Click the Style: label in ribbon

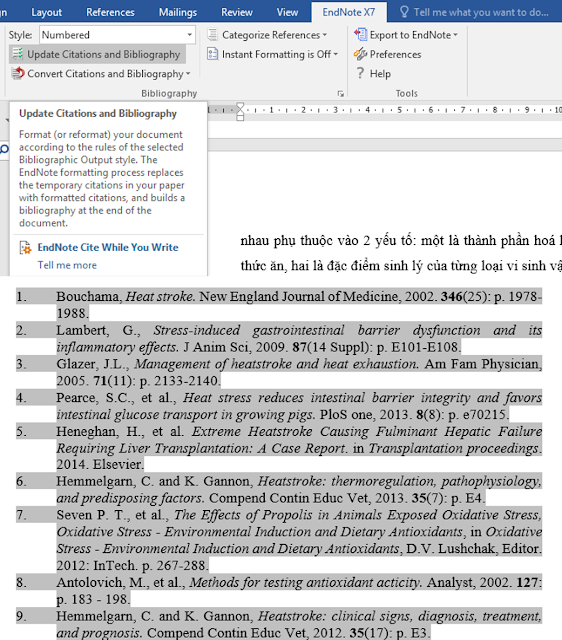click(x=20, y=35)
